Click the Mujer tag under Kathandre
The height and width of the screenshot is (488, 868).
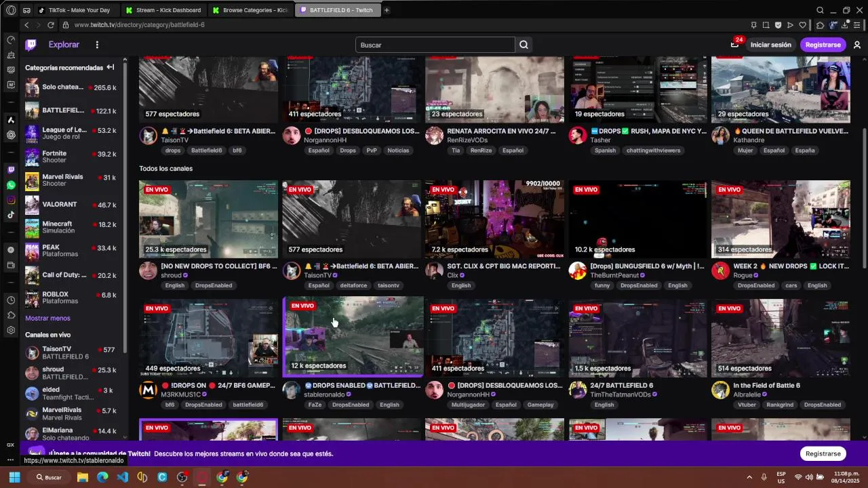pyautogui.click(x=745, y=150)
